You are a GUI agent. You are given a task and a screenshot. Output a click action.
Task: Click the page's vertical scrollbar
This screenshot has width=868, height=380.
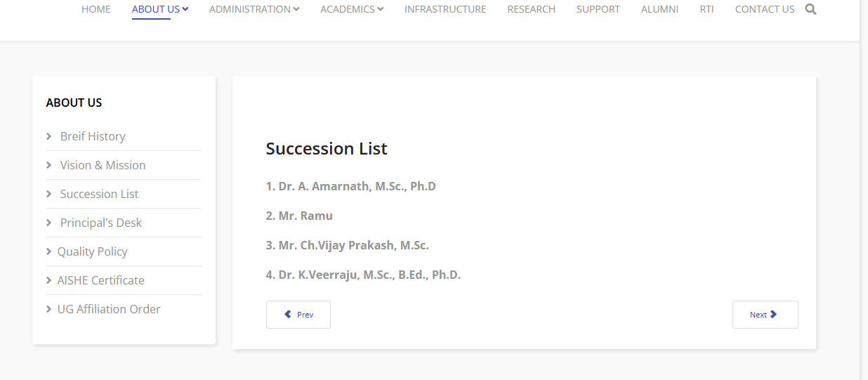(x=864, y=190)
